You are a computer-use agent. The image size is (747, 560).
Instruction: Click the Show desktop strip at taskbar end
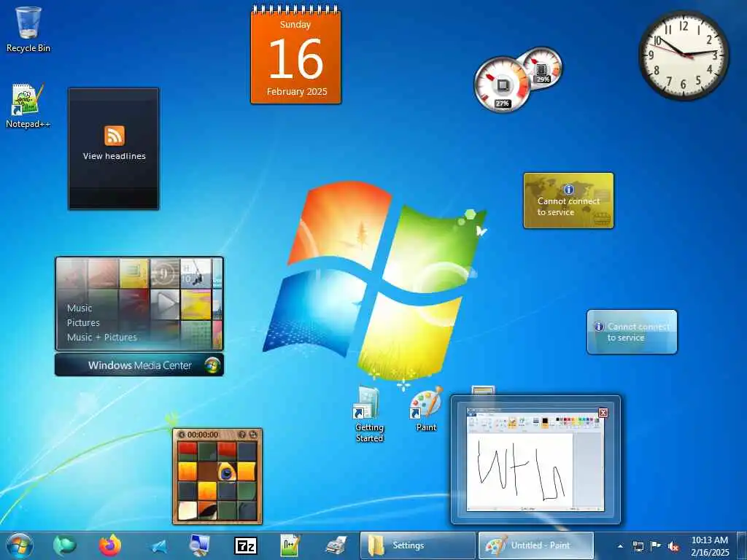(743, 545)
